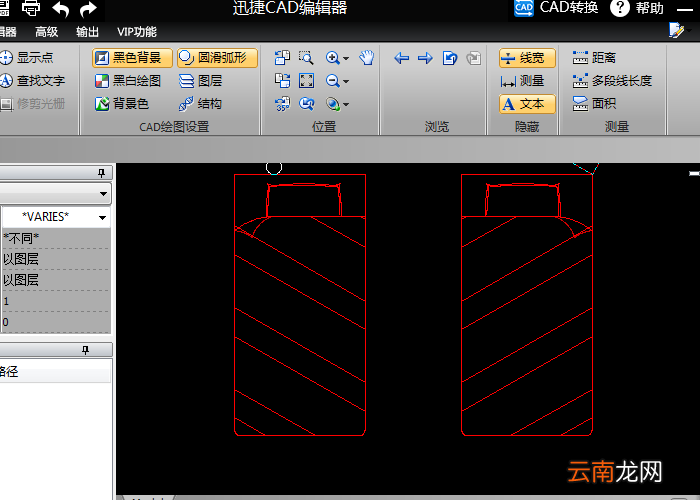Screen dimensions: 700x500
Task: Click the rotate counterclockwise page icon
Action: pyautogui.click(x=282, y=58)
